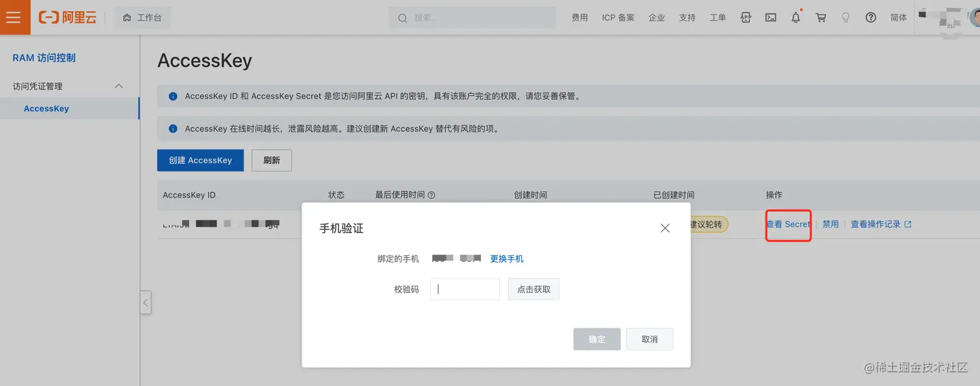This screenshot has height=386, width=980.
Task: Click the lightbulb suggestions icon
Action: point(846,17)
